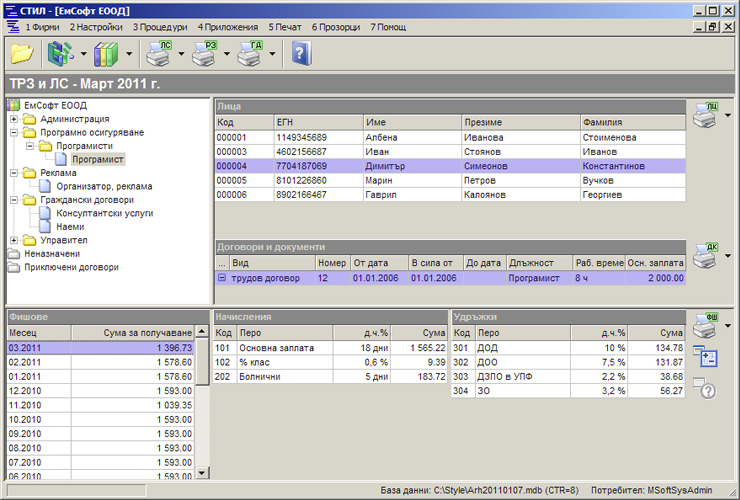Click the Фамилия column header
The height and width of the screenshot is (500, 740).
pos(632,122)
